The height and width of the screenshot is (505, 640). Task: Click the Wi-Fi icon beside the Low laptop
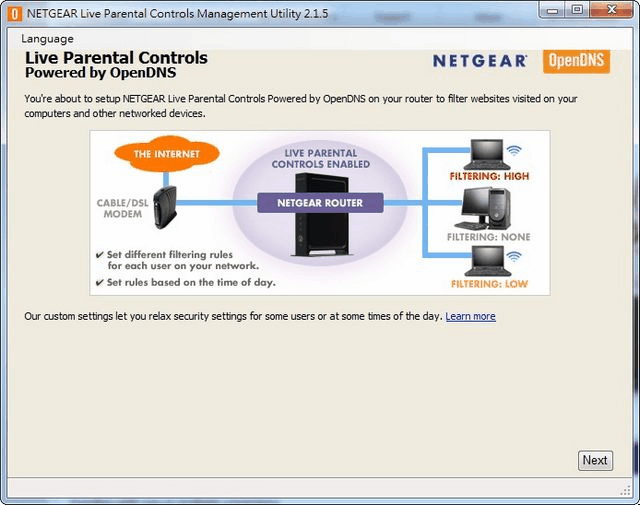[514, 256]
